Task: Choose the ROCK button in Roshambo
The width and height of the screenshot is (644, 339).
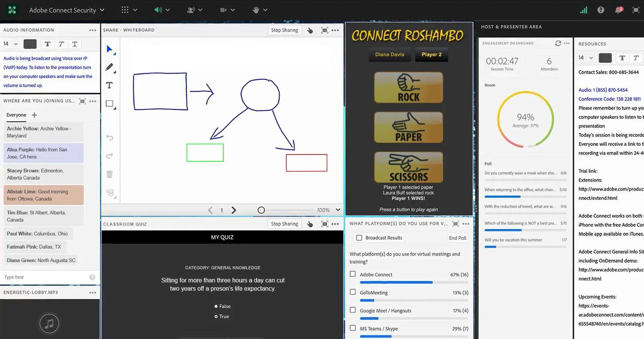Action: (x=408, y=87)
